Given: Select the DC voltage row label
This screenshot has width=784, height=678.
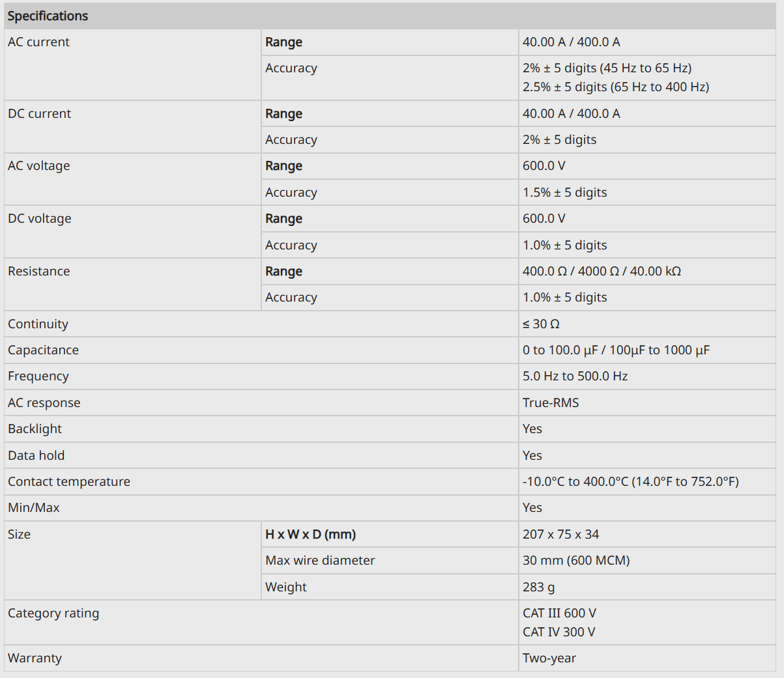Looking at the screenshot, I should (39, 219).
